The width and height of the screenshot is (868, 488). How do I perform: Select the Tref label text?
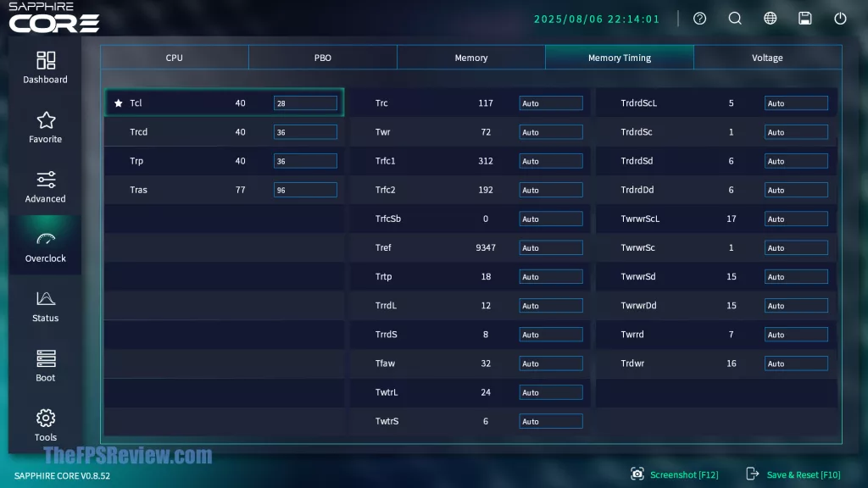click(x=383, y=247)
